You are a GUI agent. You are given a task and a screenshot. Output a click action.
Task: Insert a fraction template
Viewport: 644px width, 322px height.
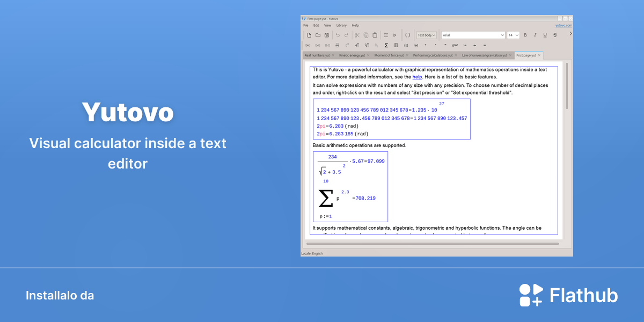[337, 45]
